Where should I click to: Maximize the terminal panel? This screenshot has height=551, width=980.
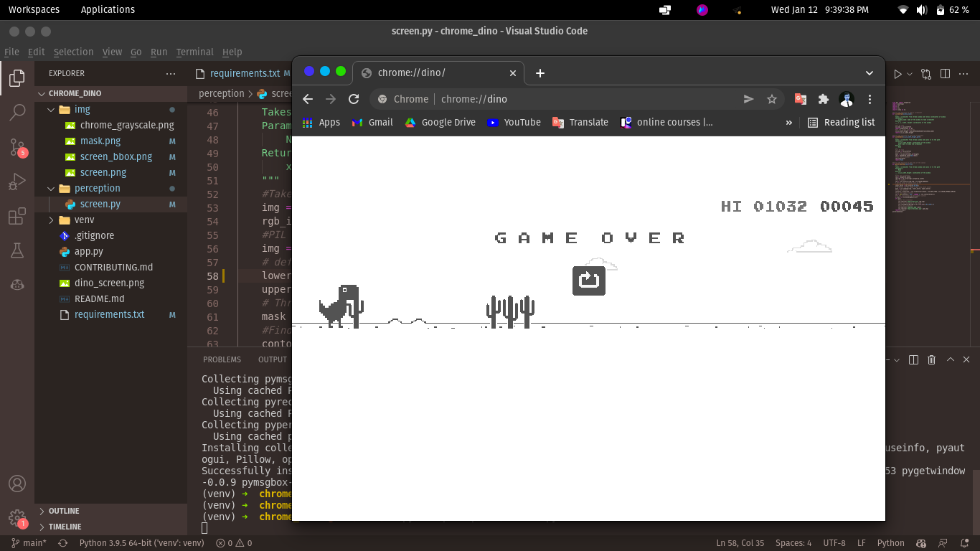click(951, 359)
